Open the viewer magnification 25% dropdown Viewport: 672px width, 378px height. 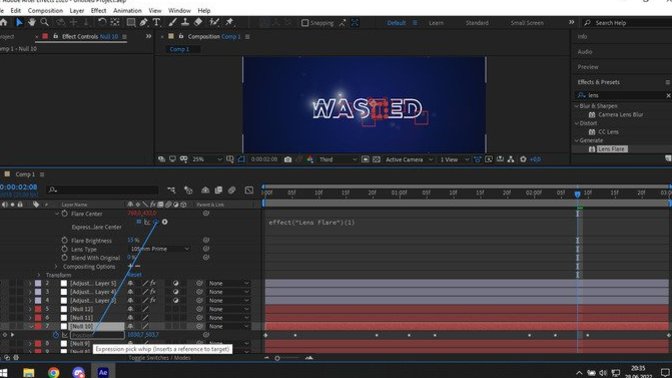pyautogui.click(x=207, y=159)
